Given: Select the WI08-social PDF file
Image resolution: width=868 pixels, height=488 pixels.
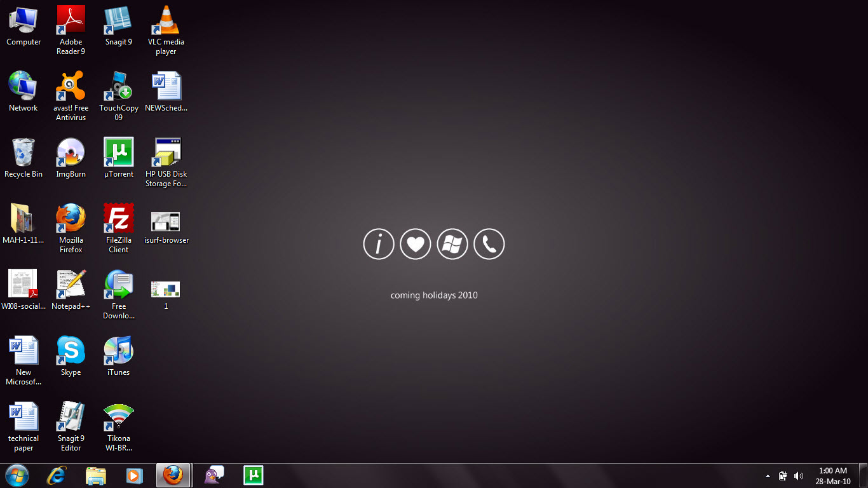Looking at the screenshot, I should (24, 290).
